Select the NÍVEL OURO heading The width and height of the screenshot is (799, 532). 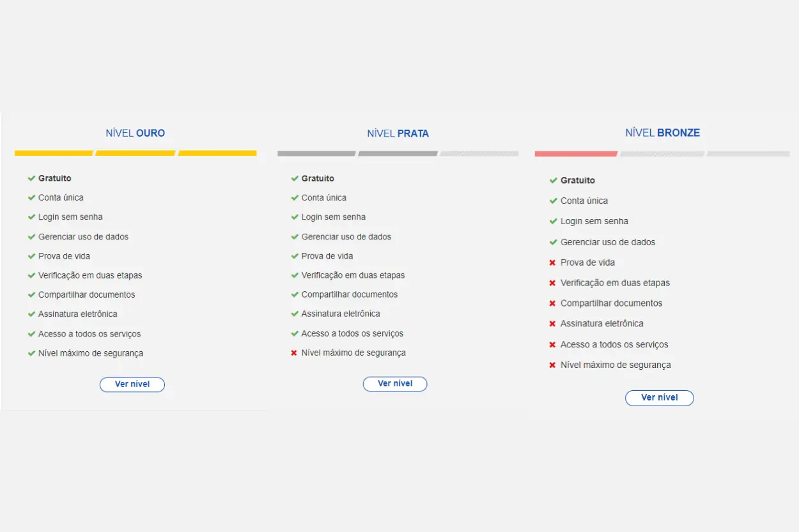135,133
